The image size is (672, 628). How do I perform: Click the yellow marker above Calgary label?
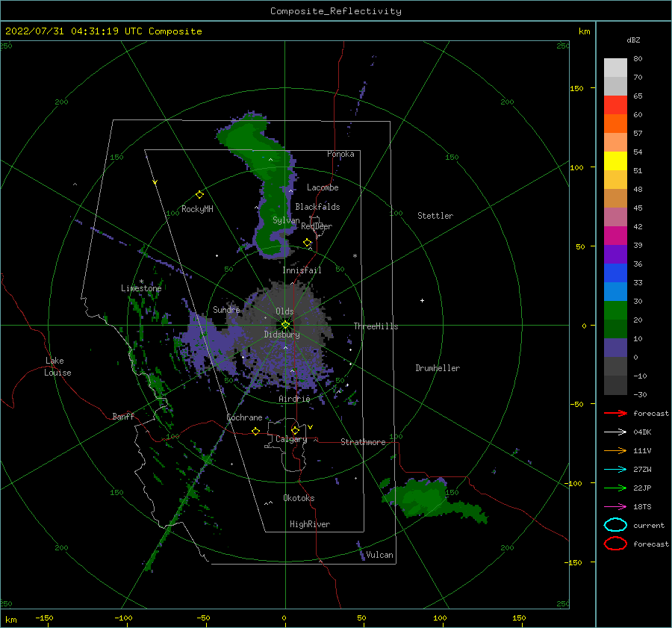point(295,430)
